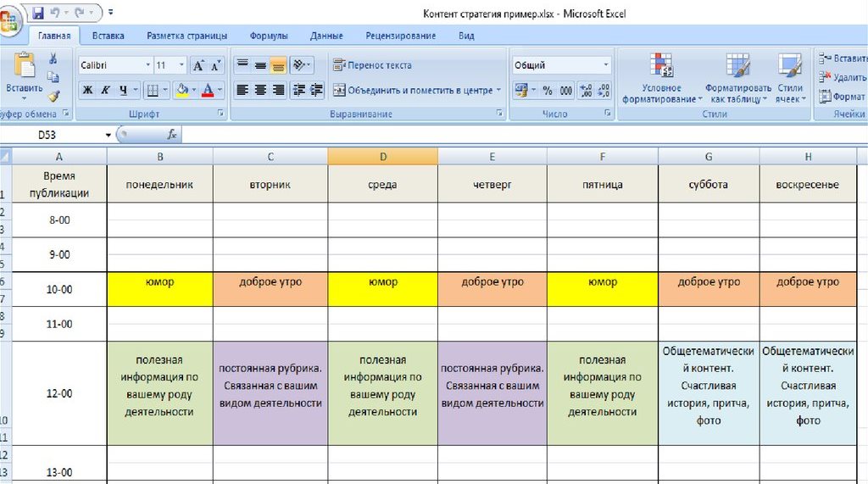The image size is (868, 484).
Task: Align text right
Action: (x=278, y=90)
